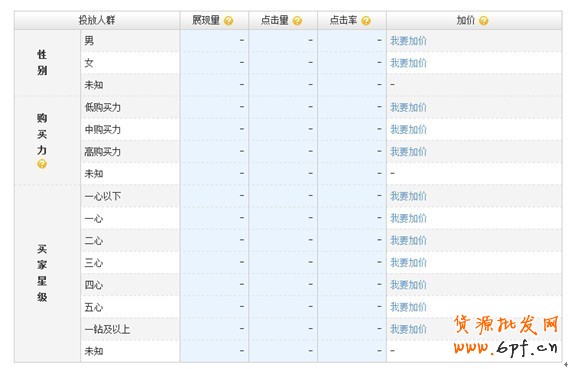This screenshot has width=568, height=369.
Task: Open 我要加价 for 高购买力 row
Action: click(408, 152)
